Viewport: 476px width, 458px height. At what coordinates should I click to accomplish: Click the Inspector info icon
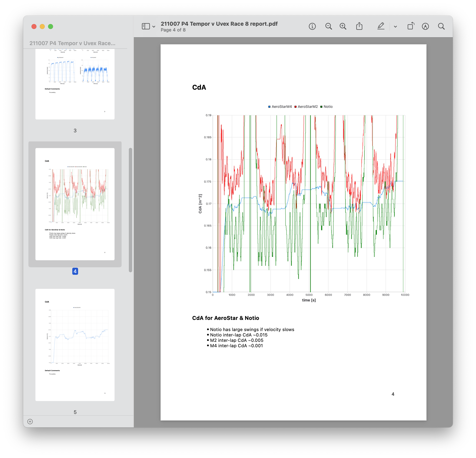312,27
